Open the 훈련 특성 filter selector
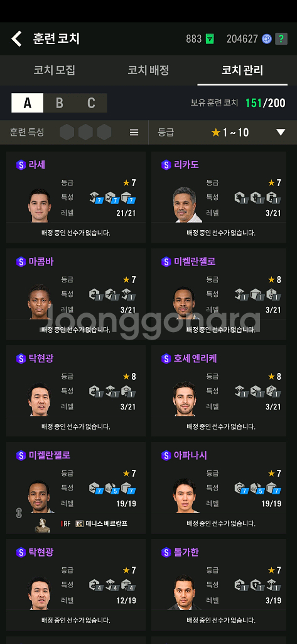 tap(74, 132)
